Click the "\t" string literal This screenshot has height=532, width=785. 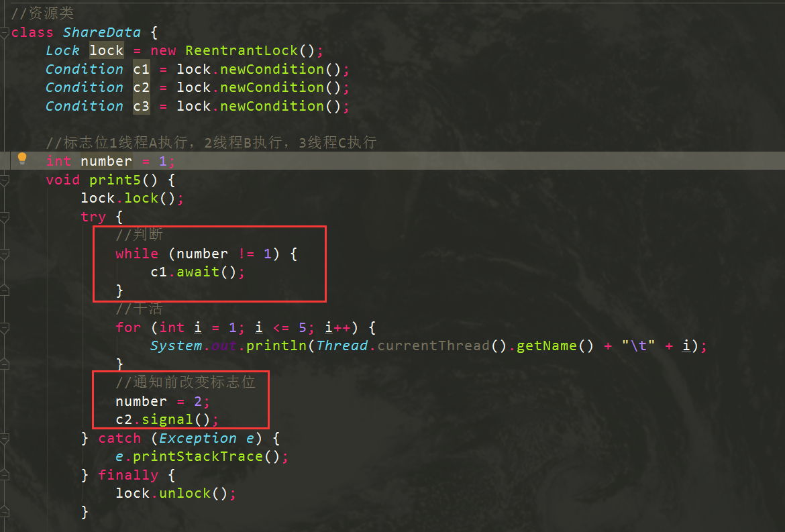[638, 345]
